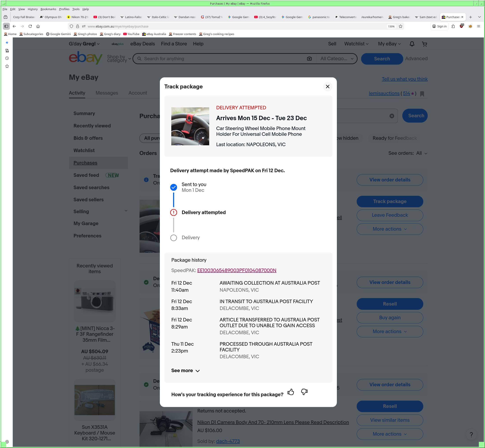Screen dimensions: 485x448
Task: Expand the Watchlist dropdown
Action: pyautogui.click(x=356, y=44)
